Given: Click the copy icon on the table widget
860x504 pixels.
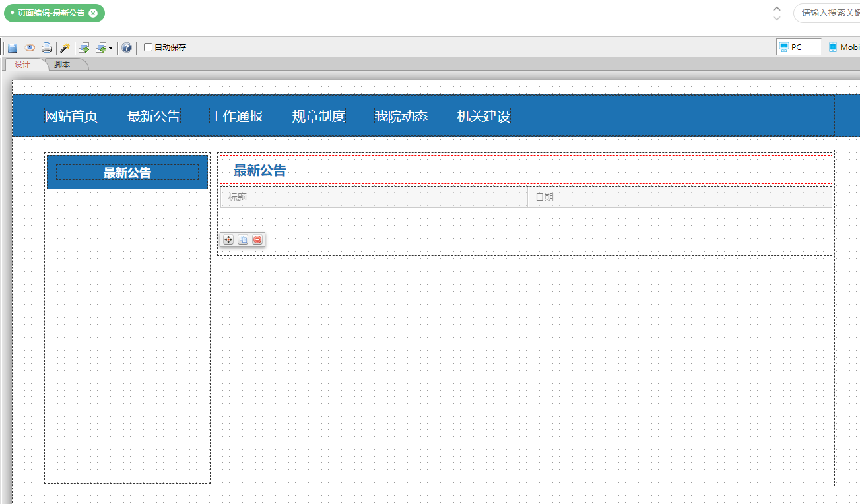Looking at the screenshot, I should [243, 239].
